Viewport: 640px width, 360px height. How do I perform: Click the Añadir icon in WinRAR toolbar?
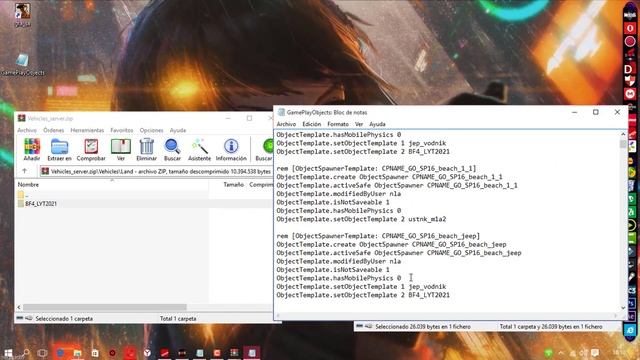point(32,146)
